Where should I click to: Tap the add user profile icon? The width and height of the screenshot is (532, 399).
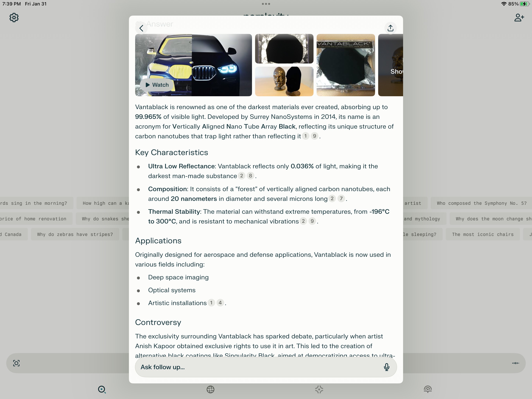tap(519, 18)
